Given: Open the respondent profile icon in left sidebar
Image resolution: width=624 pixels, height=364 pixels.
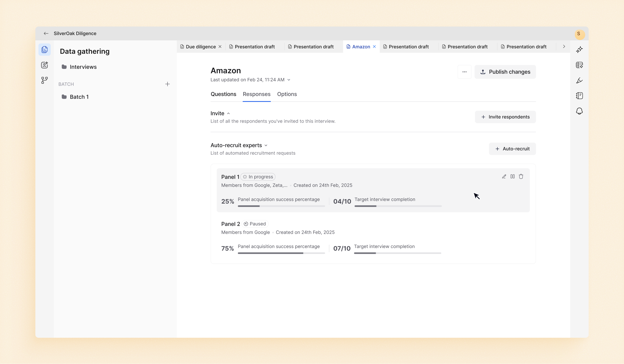Looking at the screenshot, I should point(44,65).
